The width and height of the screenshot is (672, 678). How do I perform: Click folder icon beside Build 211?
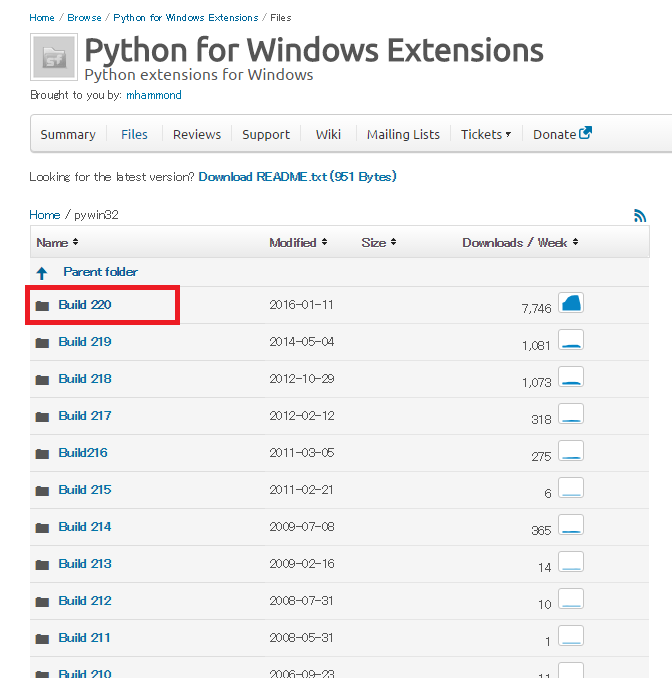pos(42,639)
